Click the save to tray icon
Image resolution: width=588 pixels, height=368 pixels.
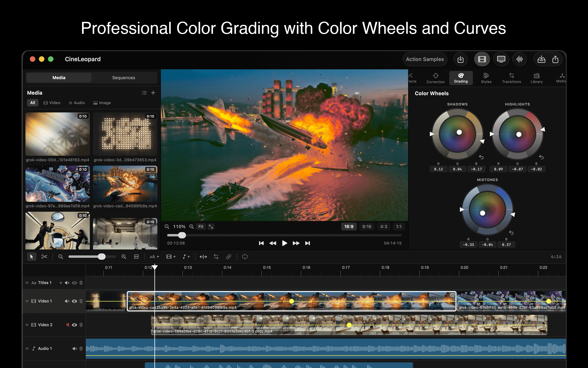click(x=541, y=59)
